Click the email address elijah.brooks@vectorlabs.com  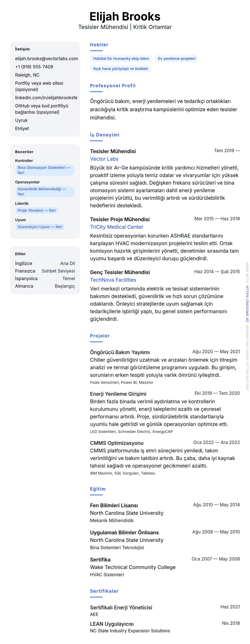coord(46,58)
